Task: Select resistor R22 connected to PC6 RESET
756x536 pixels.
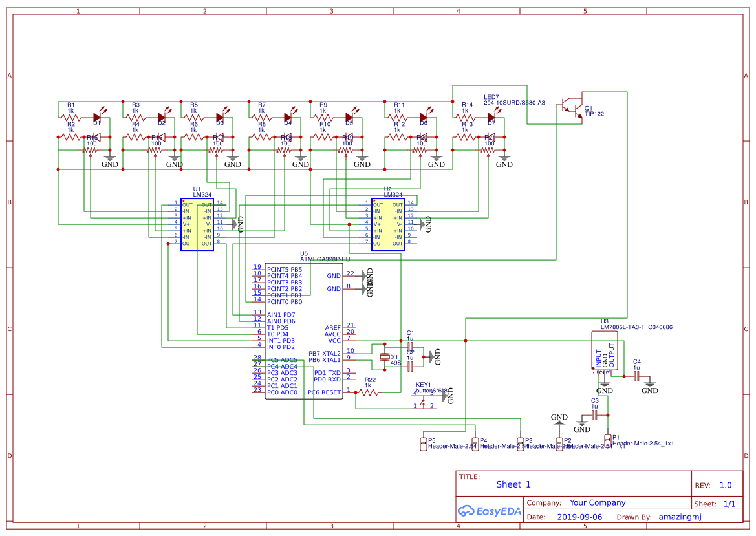Action: 369,391
